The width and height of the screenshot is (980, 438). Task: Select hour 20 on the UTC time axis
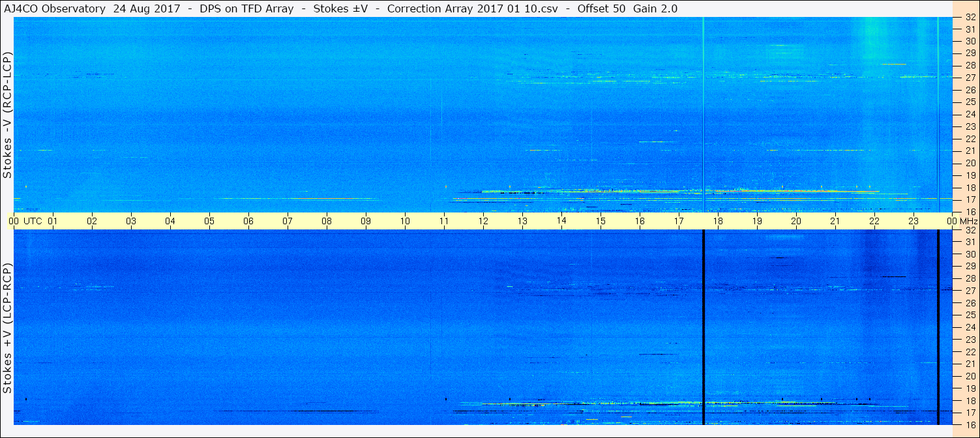coord(796,221)
